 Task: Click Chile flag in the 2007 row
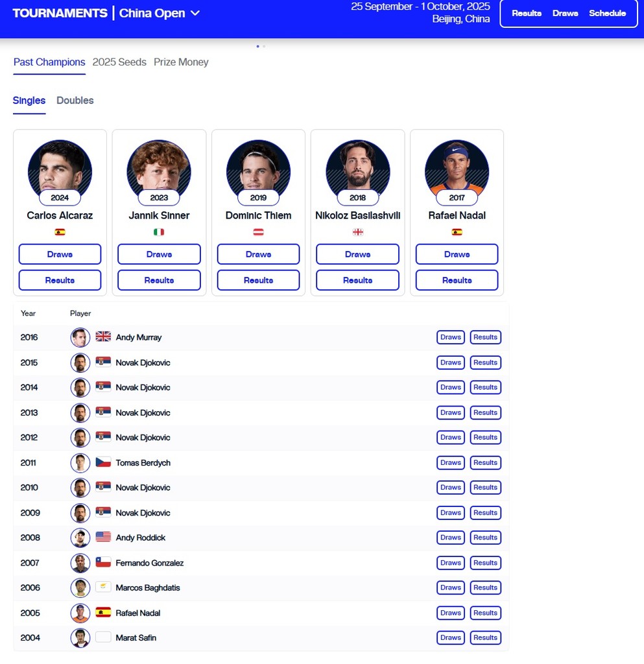click(x=103, y=562)
